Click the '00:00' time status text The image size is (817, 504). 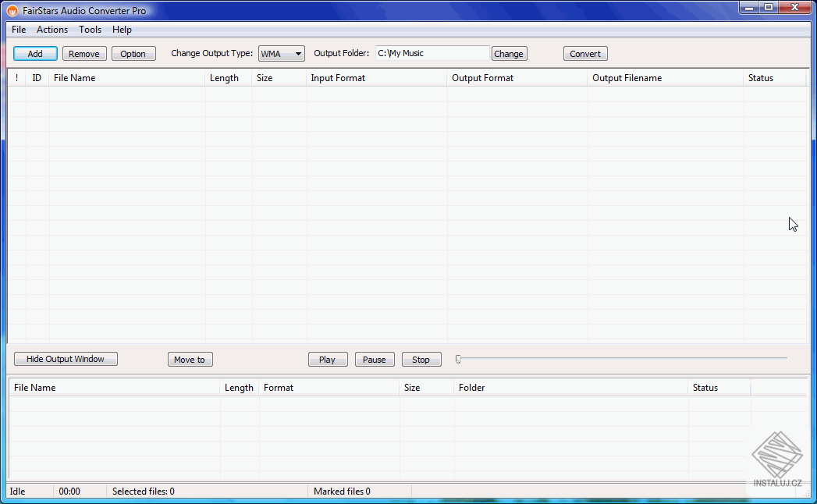[69, 492]
